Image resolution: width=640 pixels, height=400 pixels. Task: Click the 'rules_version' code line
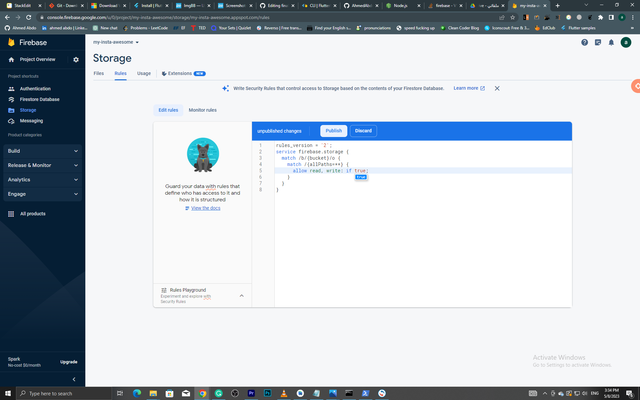pyautogui.click(x=304, y=145)
